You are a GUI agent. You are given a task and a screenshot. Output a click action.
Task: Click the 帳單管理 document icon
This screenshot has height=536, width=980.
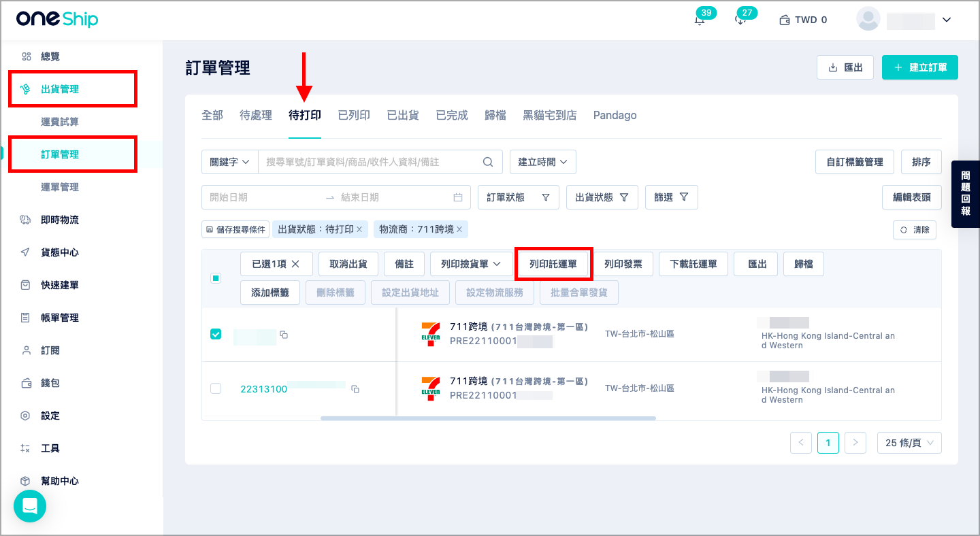[25, 318]
